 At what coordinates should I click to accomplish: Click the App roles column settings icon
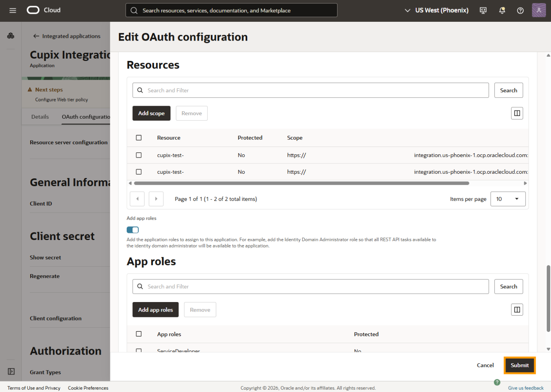517,310
